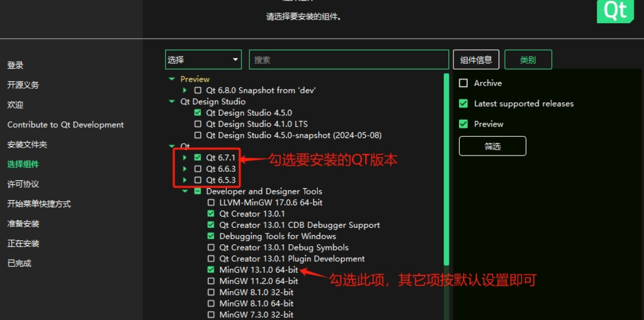Select the 许可协议 step
This screenshot has height=320, width=644.
[23, 184]
